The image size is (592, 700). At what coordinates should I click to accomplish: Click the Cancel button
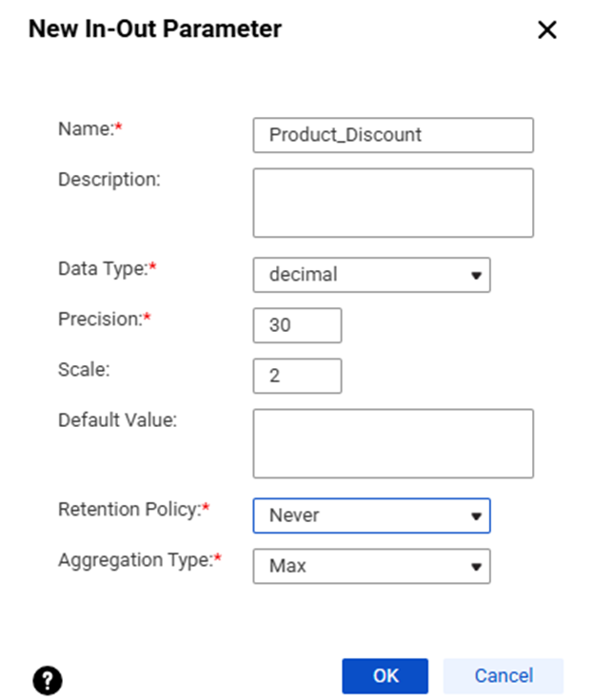pyautogui.click(x=503, y=676)
